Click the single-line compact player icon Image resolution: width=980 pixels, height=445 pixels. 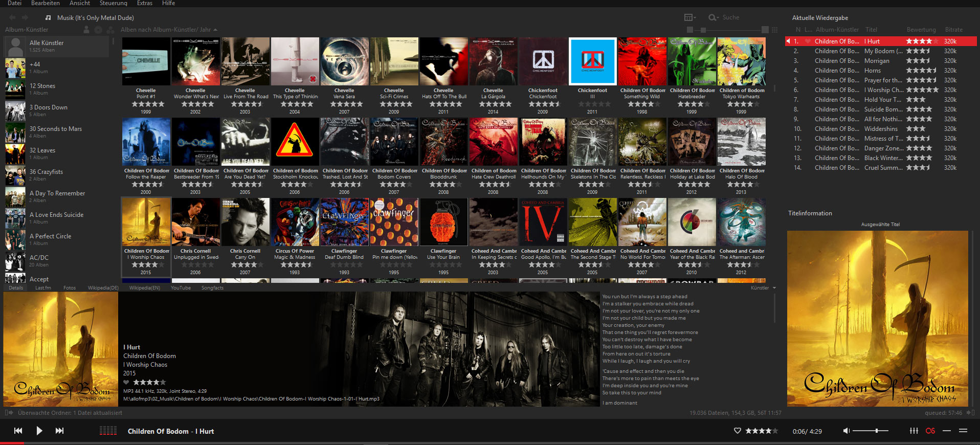pyautogui.click(x=947, y=431)
